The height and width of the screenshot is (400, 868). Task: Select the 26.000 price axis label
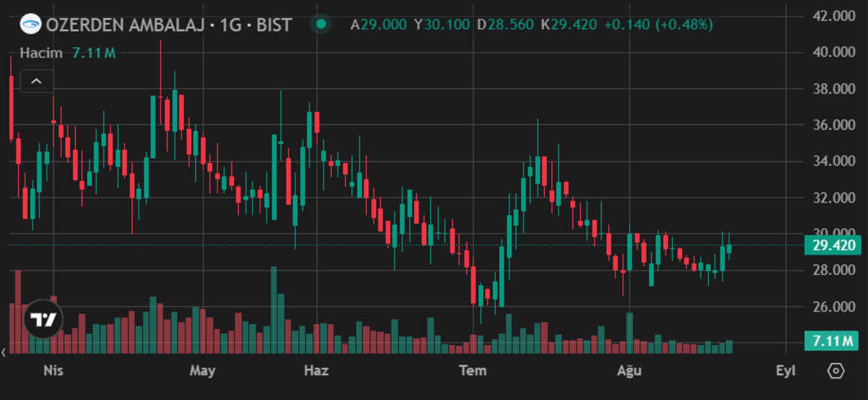pyautogui.click(x=834, y=307)
